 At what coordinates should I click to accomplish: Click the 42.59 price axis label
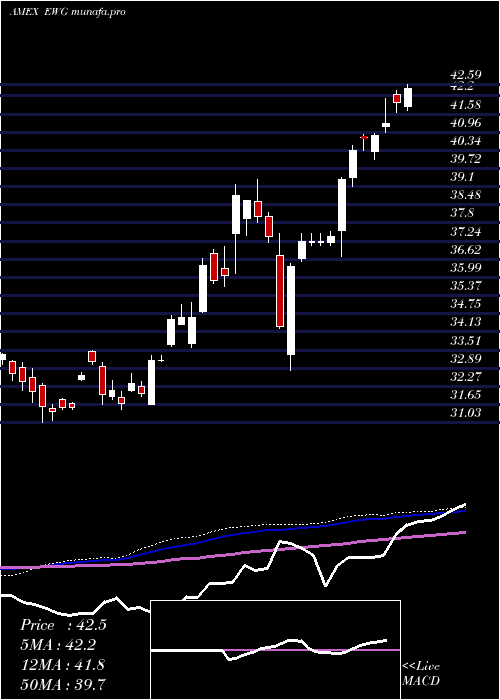(465, 75)
